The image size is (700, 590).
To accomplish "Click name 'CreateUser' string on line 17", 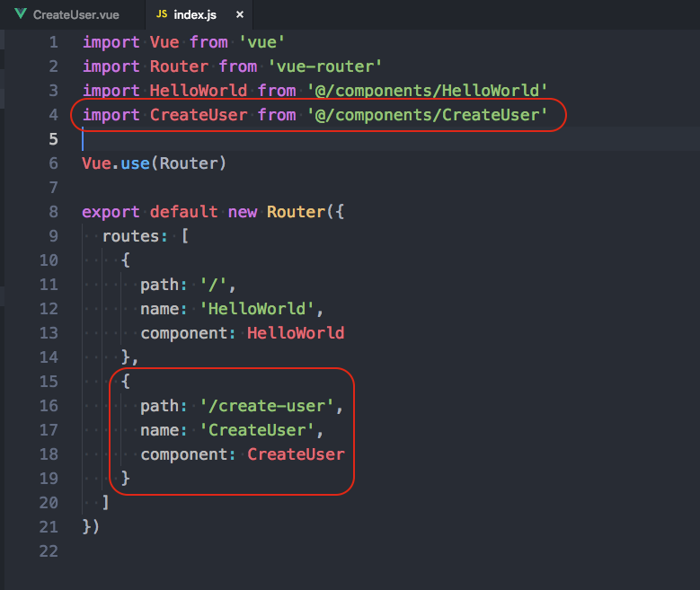I will pyautogui.click(x=257, y=430).
